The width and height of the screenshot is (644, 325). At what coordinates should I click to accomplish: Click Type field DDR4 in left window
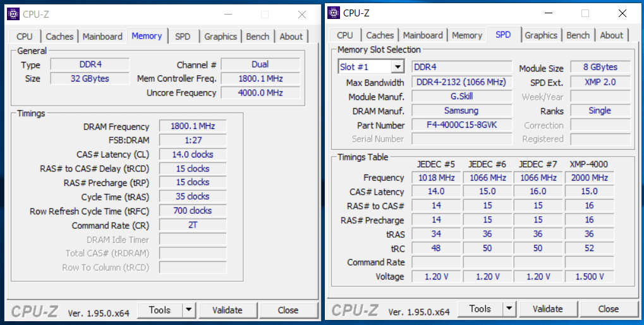pos(90,64)
